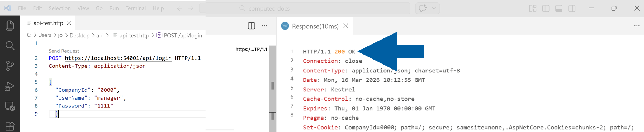Toggle the primary side bar
The image size is (644, 132).
click(546, 8)
